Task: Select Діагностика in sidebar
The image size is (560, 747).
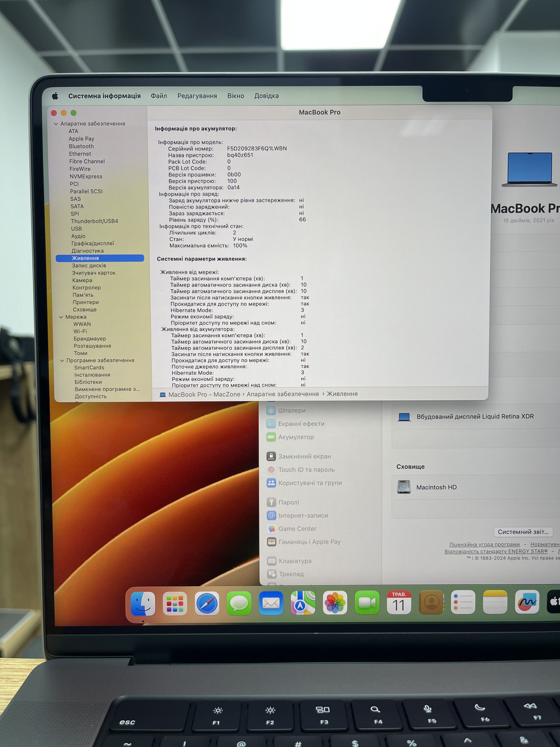Action: pyautogui.click(x=87, y=251)
